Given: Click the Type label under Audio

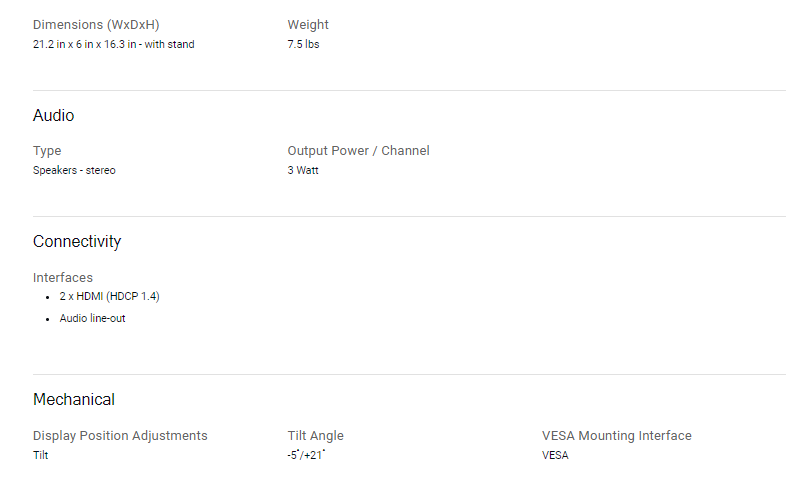Looking at the screenshot, I should click(47, 151).
